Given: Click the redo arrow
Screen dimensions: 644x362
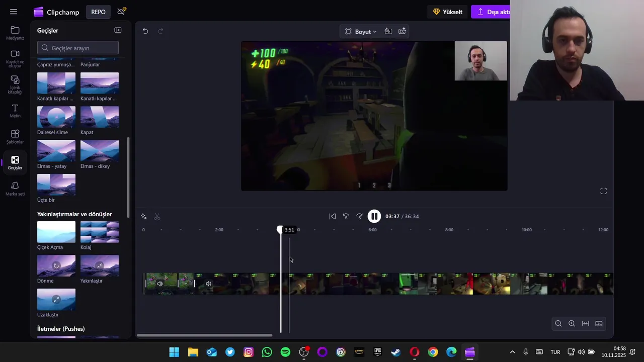Looking at the screenshot, I should [160, 31].
